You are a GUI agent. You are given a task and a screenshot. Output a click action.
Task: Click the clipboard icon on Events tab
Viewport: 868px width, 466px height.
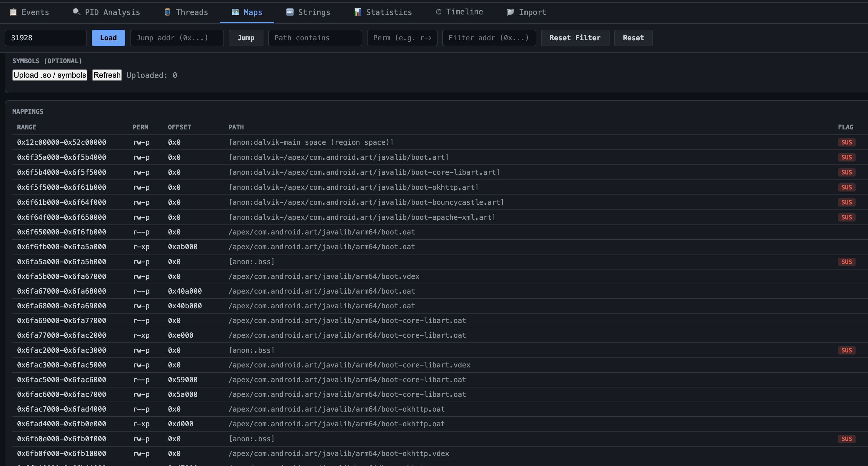coord(13,12)
